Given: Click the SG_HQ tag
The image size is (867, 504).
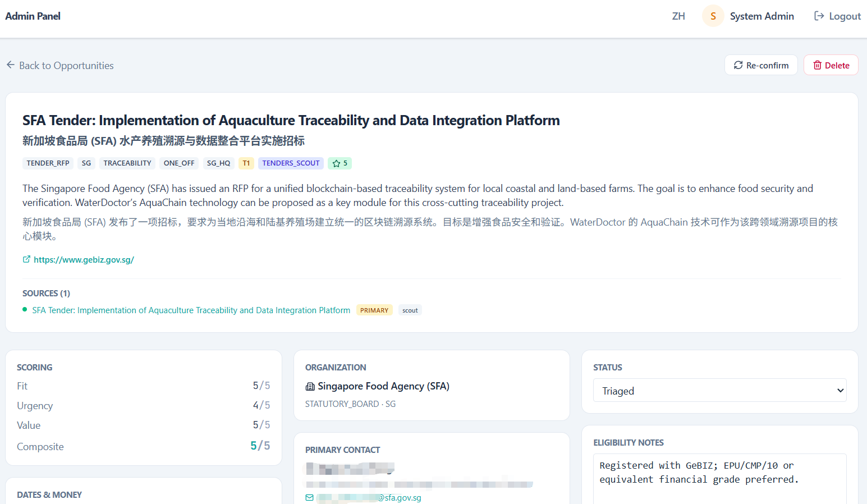Looking at the screenshot, I should point(218,163).
